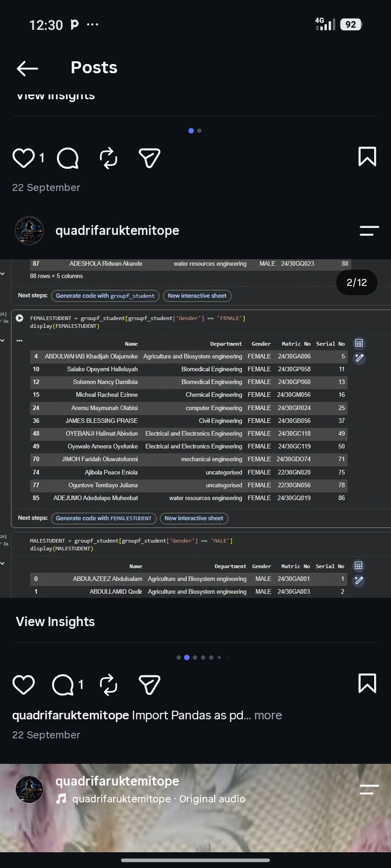Select row JAMES BLESSING PRAISE
The width and height of the screenshot is (391, 868).
[x=188, y=421]
